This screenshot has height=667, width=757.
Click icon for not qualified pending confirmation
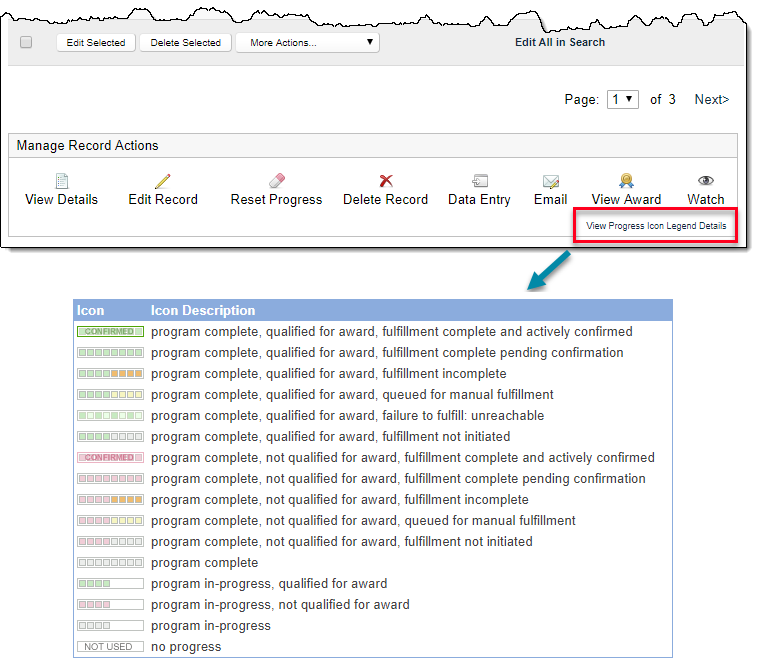(x=111, y=479)
